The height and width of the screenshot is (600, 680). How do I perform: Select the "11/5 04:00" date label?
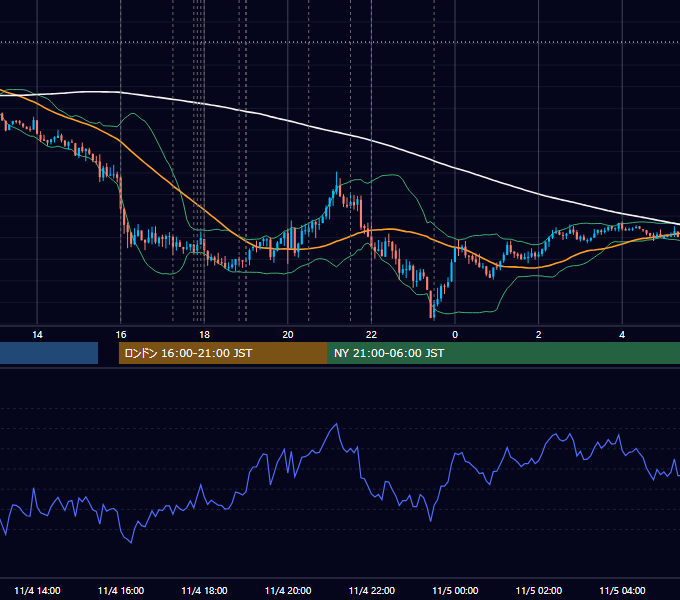[622, 590]
